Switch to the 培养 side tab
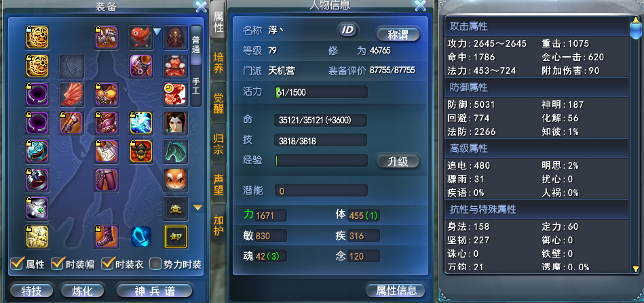Viewport: 644px width, 303px height. [219, 62]
